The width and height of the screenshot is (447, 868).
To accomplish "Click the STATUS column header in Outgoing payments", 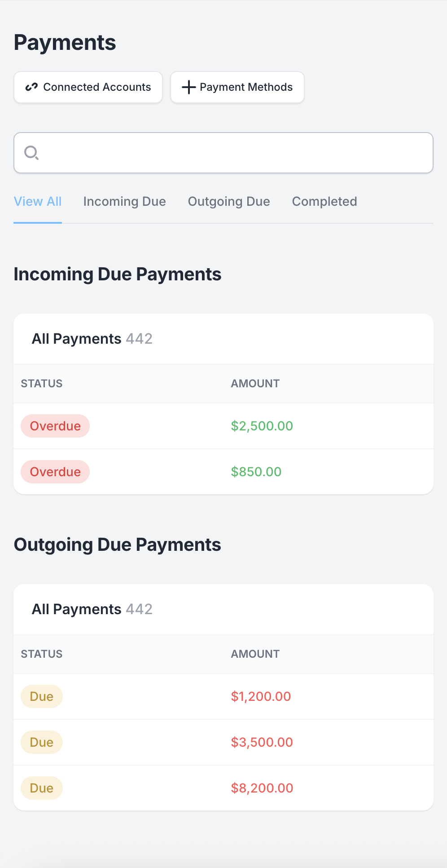I will coord(41,654).
